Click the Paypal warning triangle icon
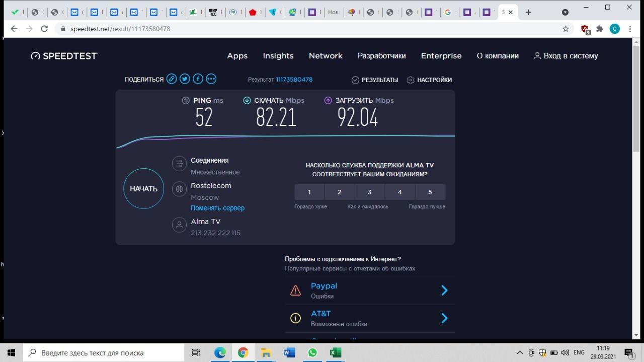 295,291
